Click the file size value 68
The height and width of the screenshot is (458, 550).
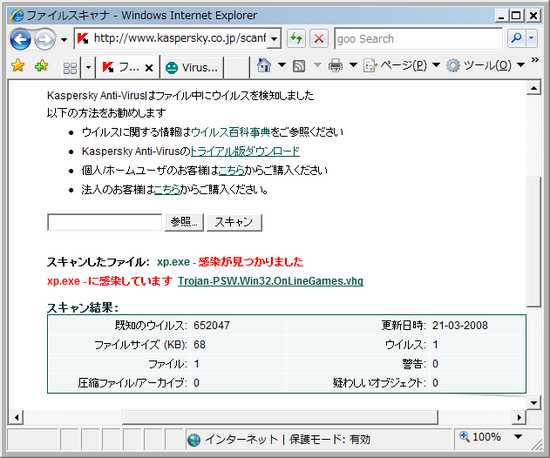tap(199, 345)
